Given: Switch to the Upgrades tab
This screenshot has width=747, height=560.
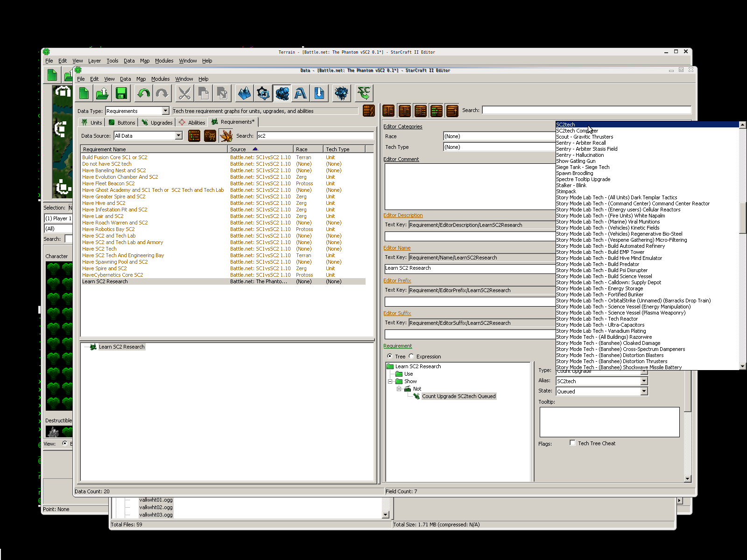Looking at the screenshot, I should [x=157, y=123].
